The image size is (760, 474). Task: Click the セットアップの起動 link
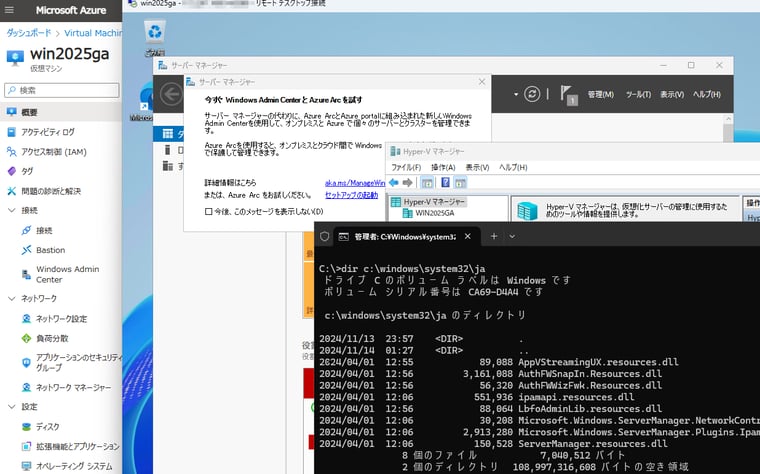(x=351, y=195)
